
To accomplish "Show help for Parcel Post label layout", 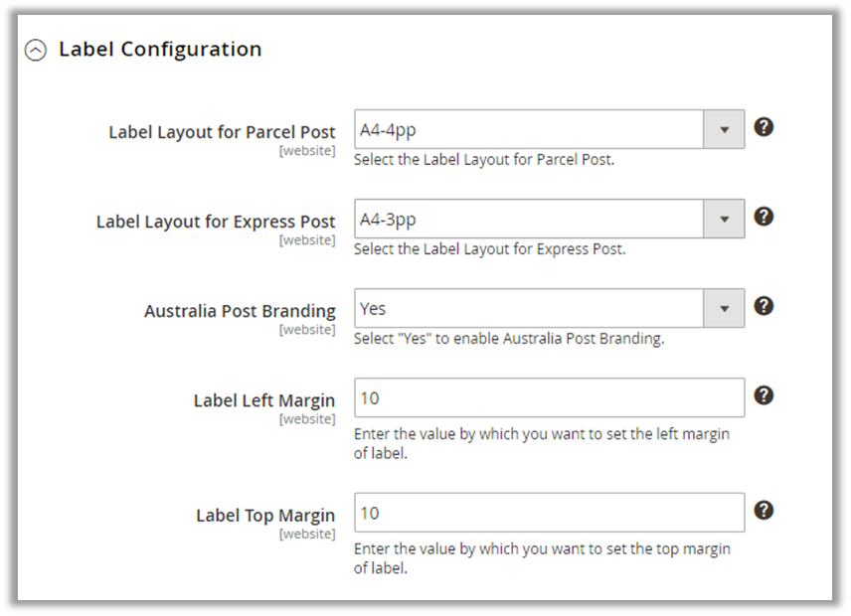I will point(764,127).
